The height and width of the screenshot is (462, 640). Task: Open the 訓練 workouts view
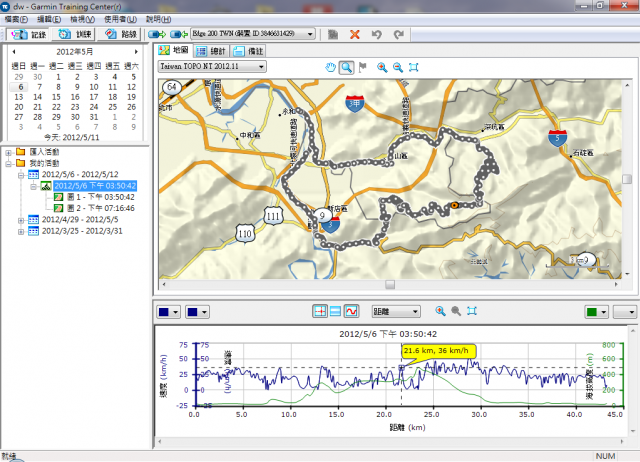(x=74, y=34)
